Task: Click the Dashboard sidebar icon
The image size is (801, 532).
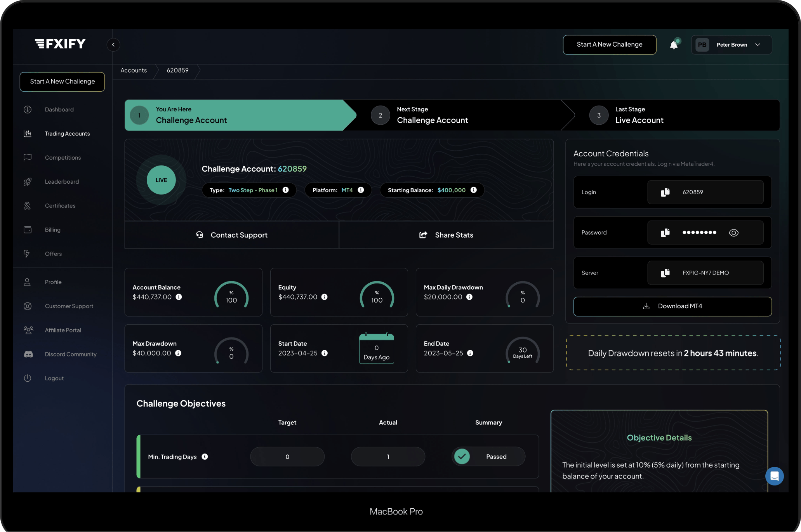Action: (x=27, y=109)
